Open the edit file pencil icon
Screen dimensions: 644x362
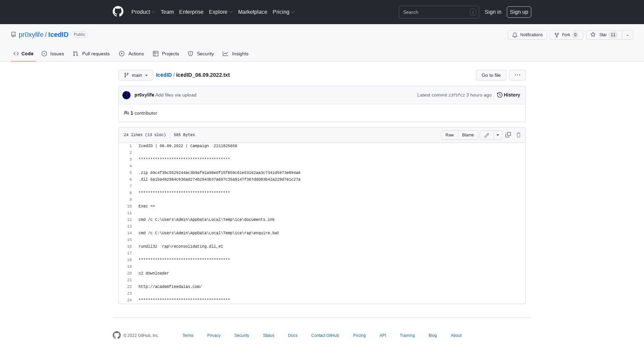[486, 135]
